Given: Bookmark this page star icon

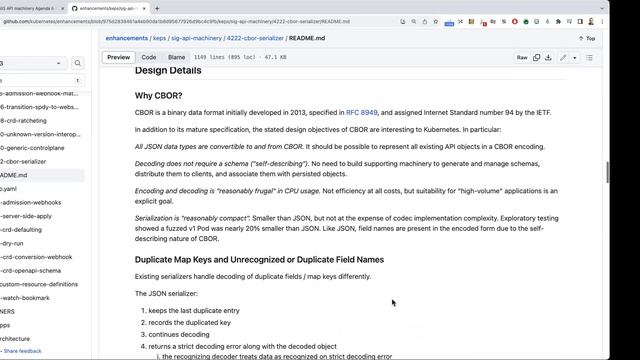Looking at the screenshot, I should click(436, 22).
